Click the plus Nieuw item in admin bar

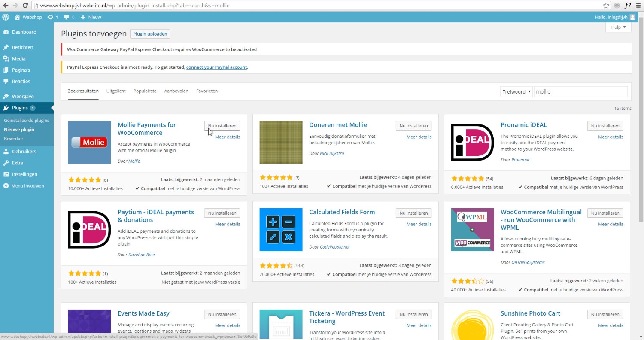click(x=91, y=17)
